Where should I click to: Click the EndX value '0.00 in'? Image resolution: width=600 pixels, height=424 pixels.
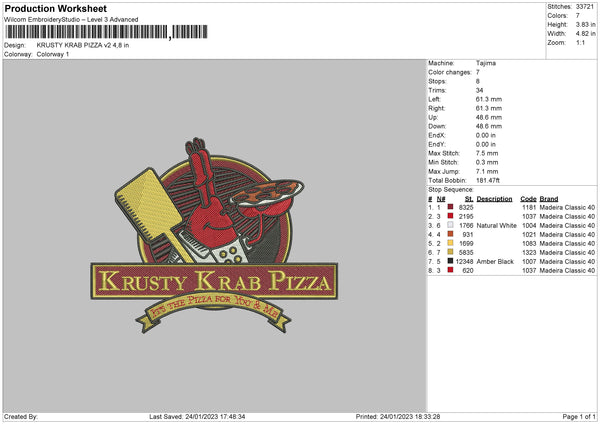[486, 135]
